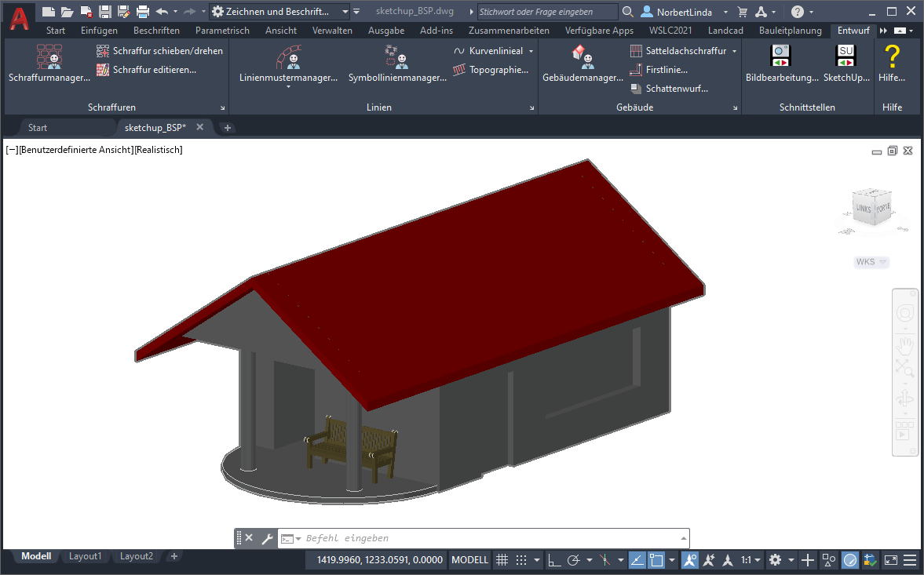Launch the Gebäudemanager
The height and width of the screenshot is (575, 924).
(x=583, y=64)
